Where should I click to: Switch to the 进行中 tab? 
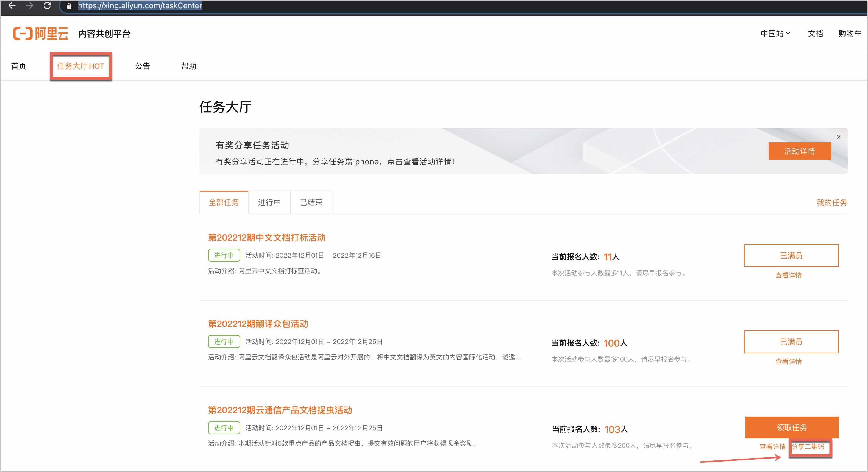pyautogui.click(x=269, y=202)
